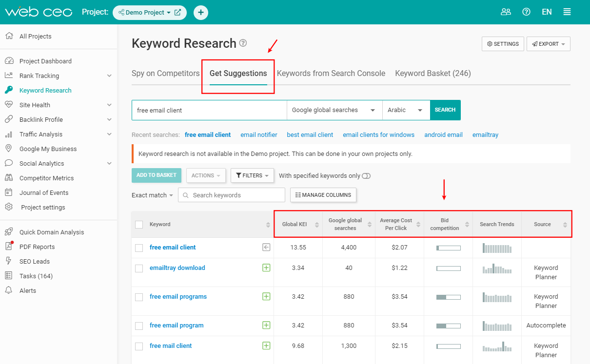Expand the Site Health sidebar section
590x364 pixels.
109,105
